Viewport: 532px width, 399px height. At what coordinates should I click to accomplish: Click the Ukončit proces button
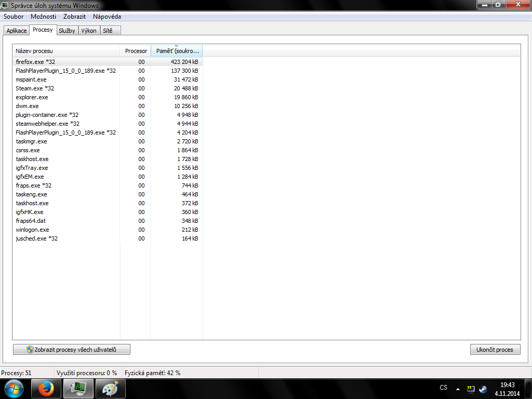[x=495, y=350]
